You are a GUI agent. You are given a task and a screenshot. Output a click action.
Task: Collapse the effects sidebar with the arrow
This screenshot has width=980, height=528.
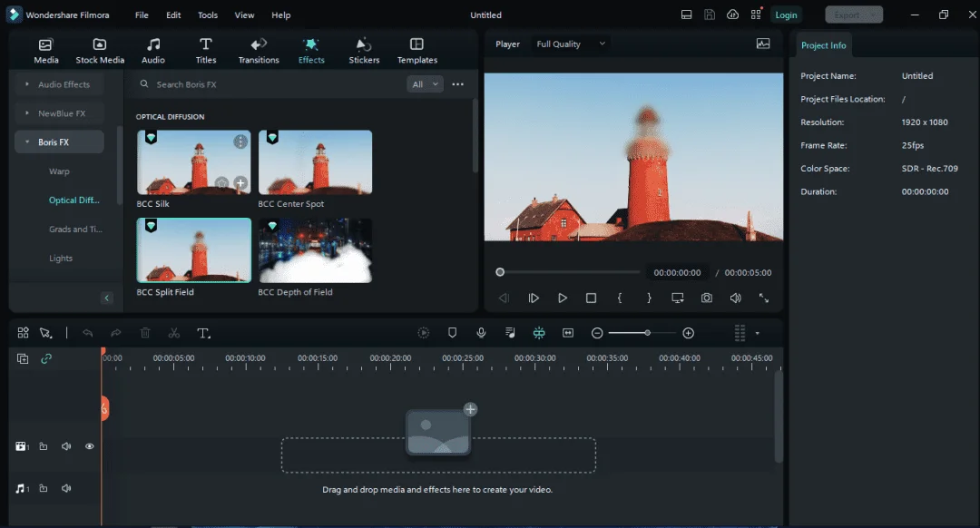107,298
